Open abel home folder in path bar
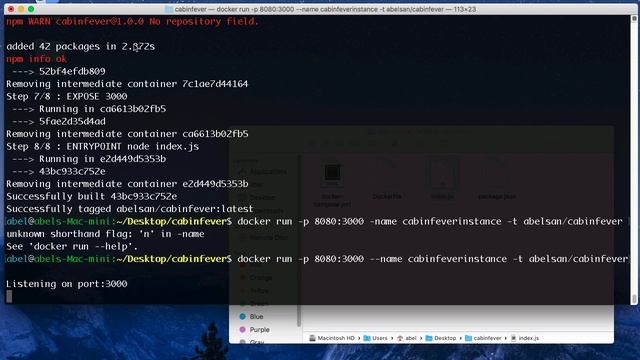 pos(407,338)
